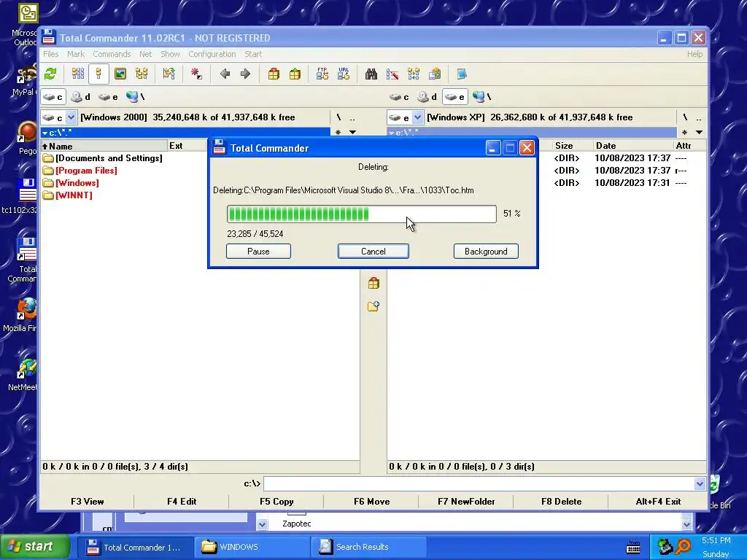Viewport: 747px width, 560px height.
Task: Select the [Program Files] folder
Action: pos(86,171)
